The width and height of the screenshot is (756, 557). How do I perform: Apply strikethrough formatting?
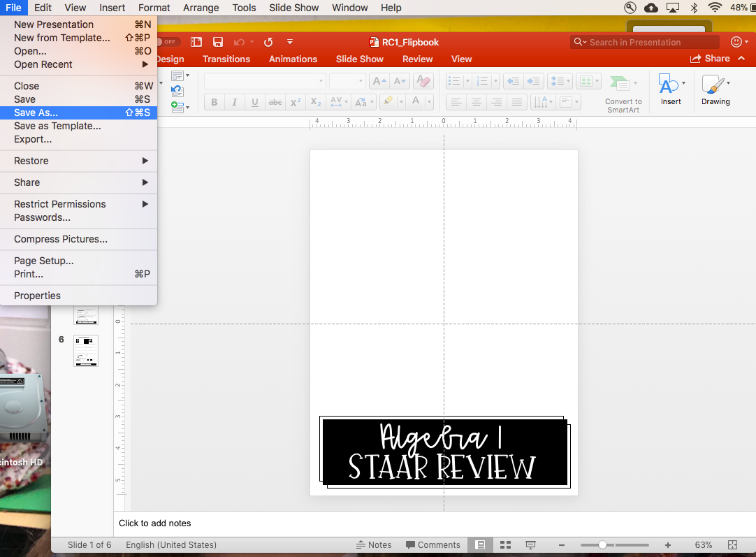pos(275,102)
